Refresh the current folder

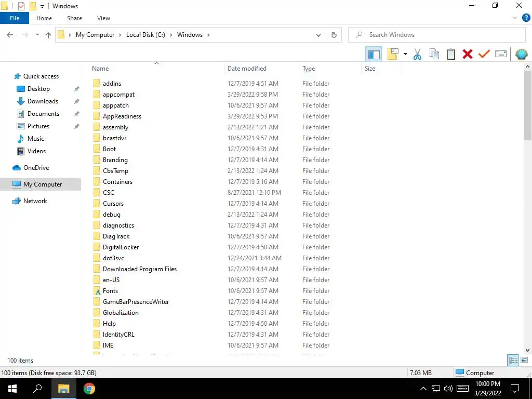334,35
